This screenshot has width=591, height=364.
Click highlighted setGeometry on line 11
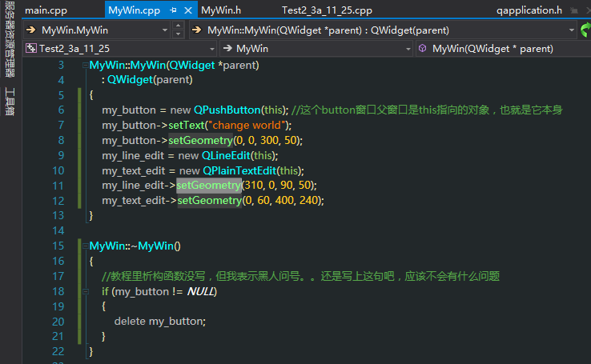tap(208, 185)
